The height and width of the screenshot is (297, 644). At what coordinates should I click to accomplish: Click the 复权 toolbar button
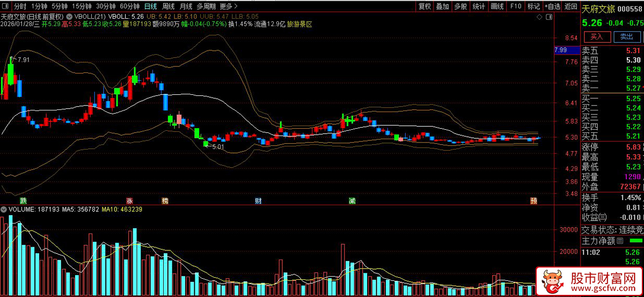425,6
